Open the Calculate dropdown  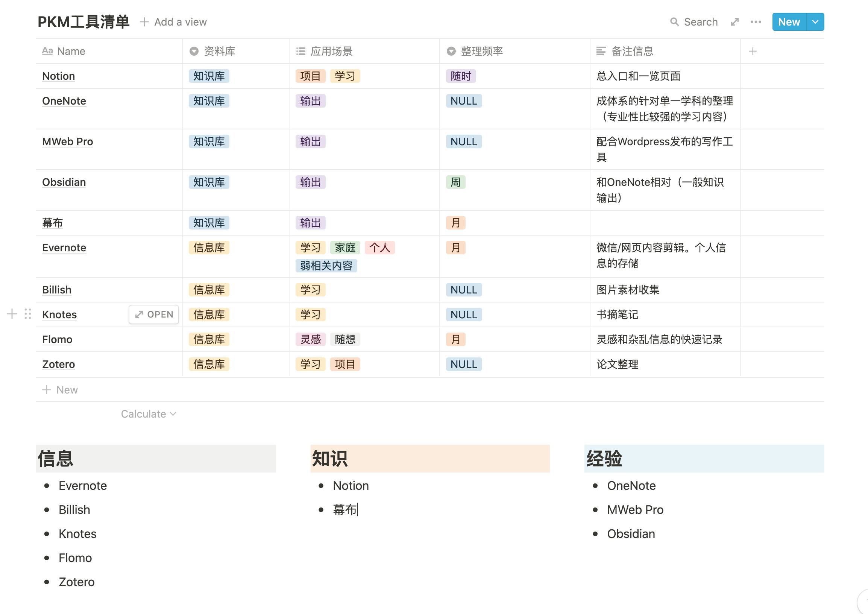click(x=149, y=414)
